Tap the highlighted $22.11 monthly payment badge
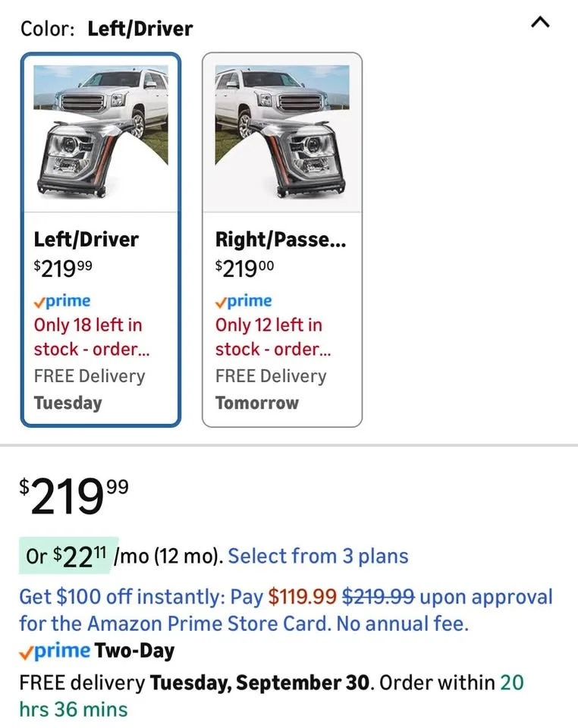 65,556
